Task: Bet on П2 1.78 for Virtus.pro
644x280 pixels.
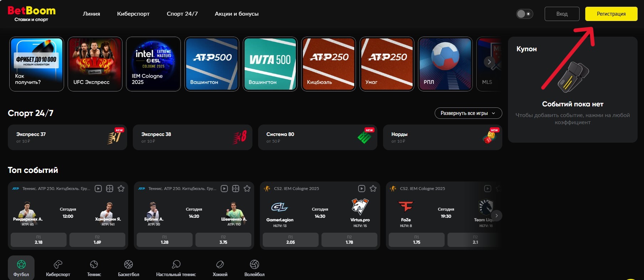Action: (x=349, y=240)
